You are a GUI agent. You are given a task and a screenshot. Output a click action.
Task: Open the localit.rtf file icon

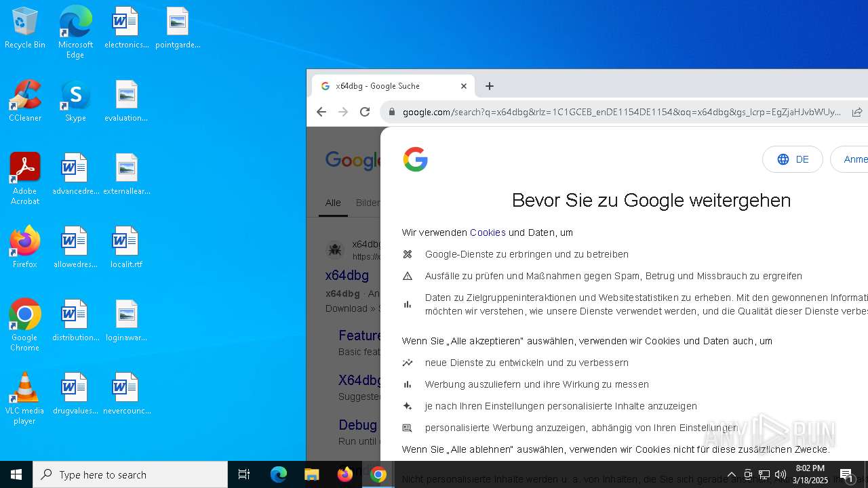tap(126, 247)
